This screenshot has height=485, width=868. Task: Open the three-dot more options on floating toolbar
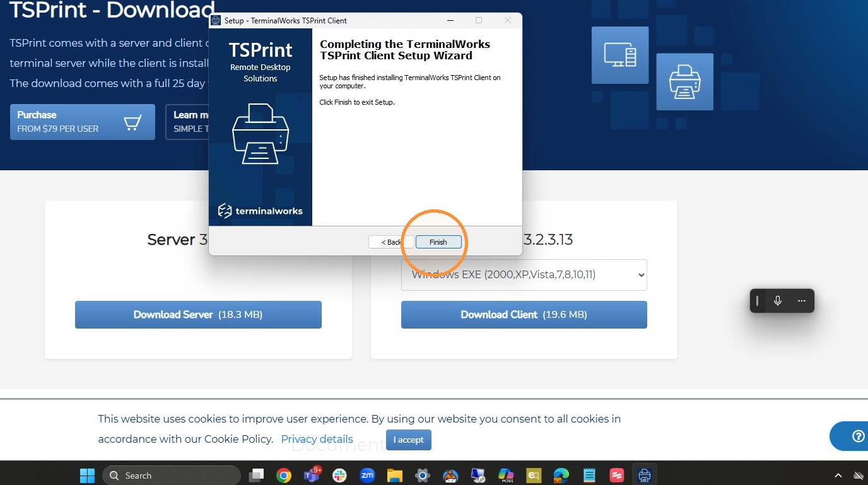click(x=802, y=301)
